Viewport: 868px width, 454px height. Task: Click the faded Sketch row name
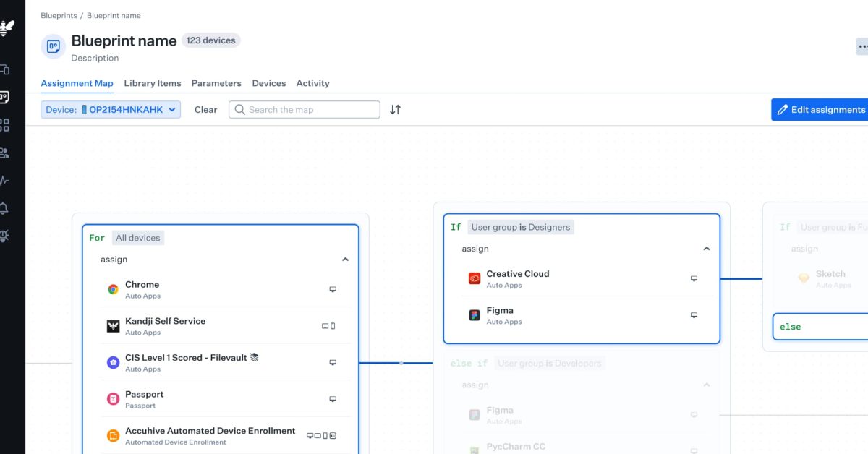(830, 274)
